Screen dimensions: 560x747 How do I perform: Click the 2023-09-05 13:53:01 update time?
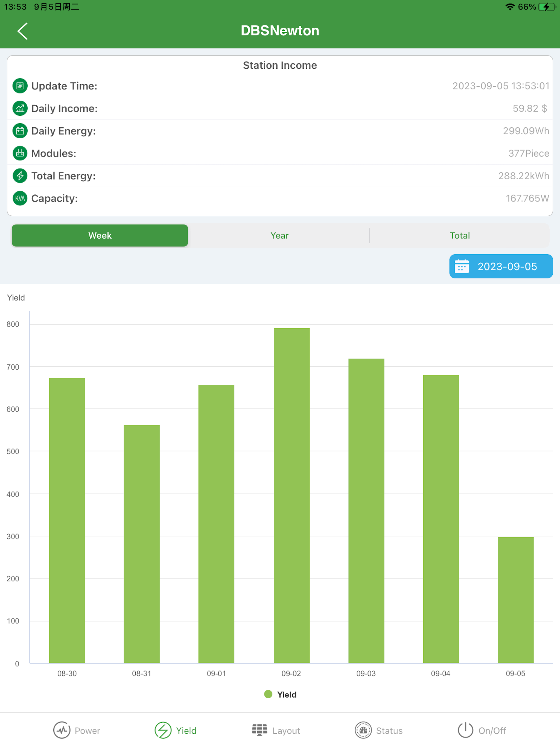point(501,86)
